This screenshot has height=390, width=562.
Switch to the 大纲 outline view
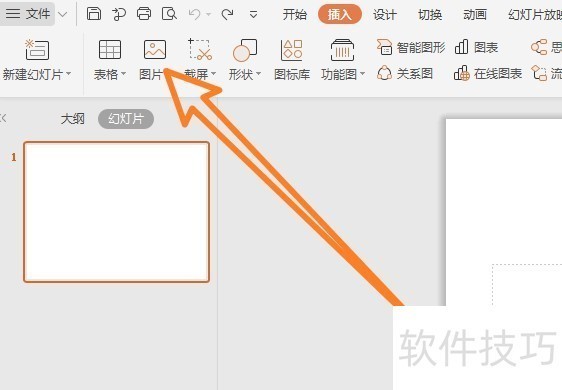72,119
